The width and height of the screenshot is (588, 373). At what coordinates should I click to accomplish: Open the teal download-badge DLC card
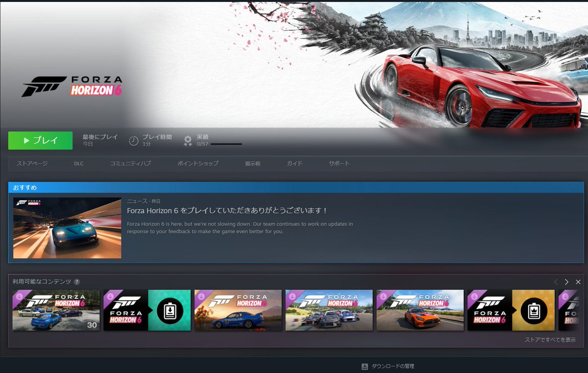(x=147, y=310)
